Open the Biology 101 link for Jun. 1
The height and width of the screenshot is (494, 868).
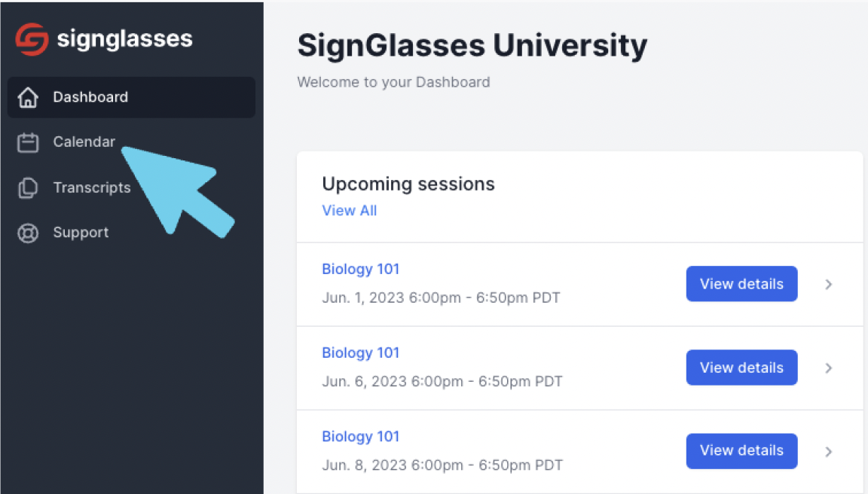[360, 269]
